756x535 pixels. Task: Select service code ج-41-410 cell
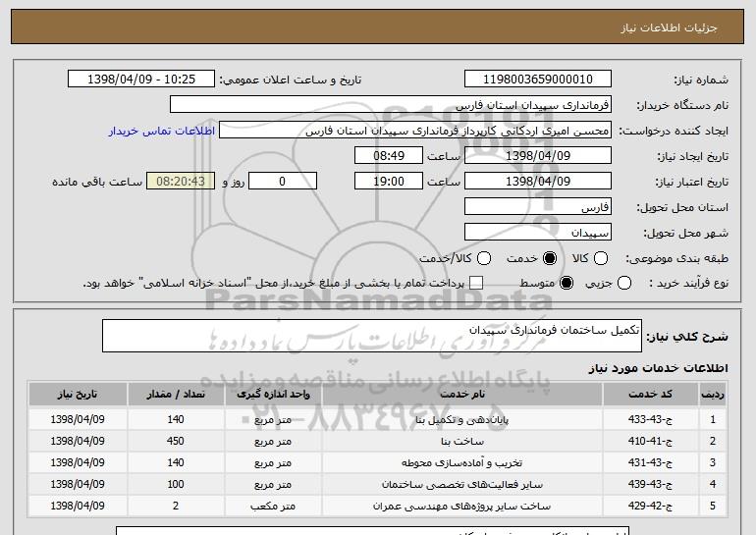coord(650,441)
